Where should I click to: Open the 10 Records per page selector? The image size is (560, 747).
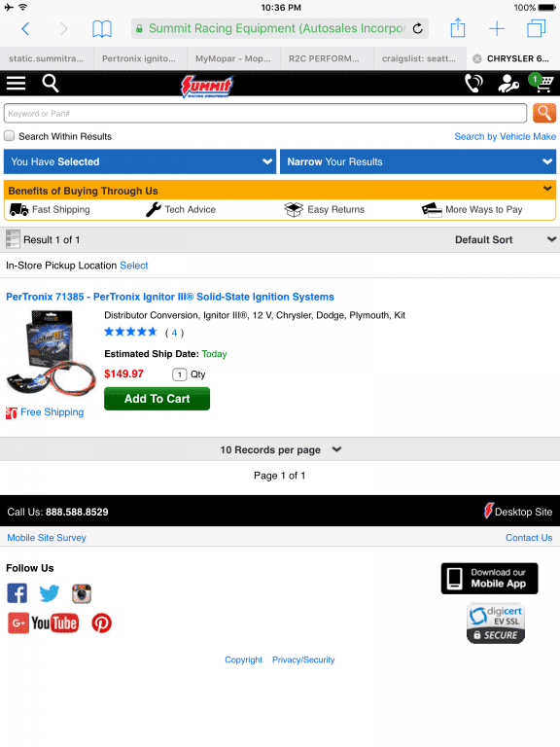(280, 449)
